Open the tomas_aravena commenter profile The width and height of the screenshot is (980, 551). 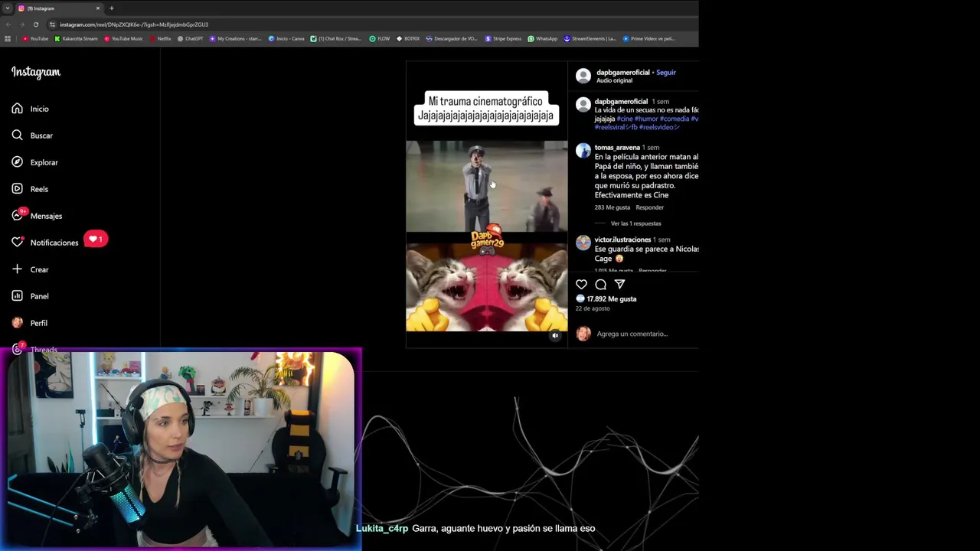(x=617, y=148)
